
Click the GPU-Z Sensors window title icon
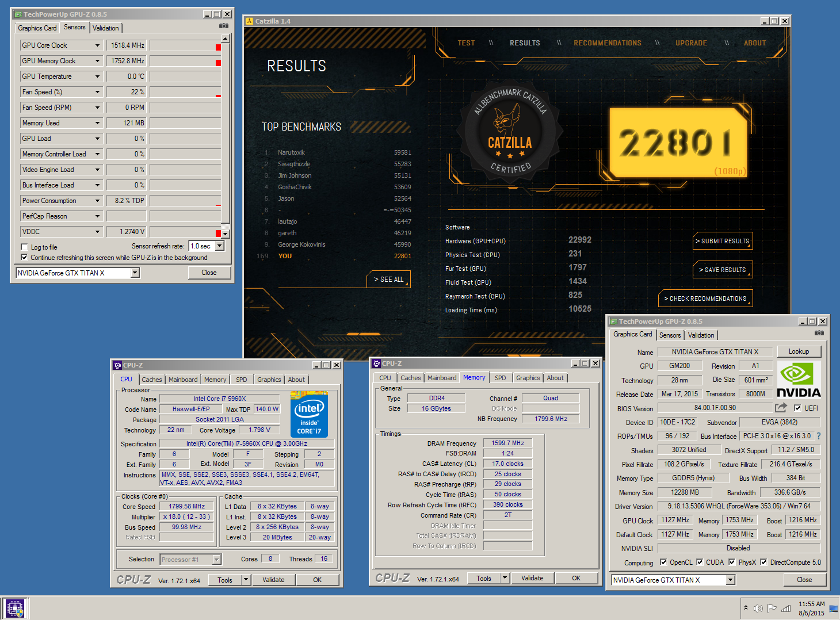point(18,14)
